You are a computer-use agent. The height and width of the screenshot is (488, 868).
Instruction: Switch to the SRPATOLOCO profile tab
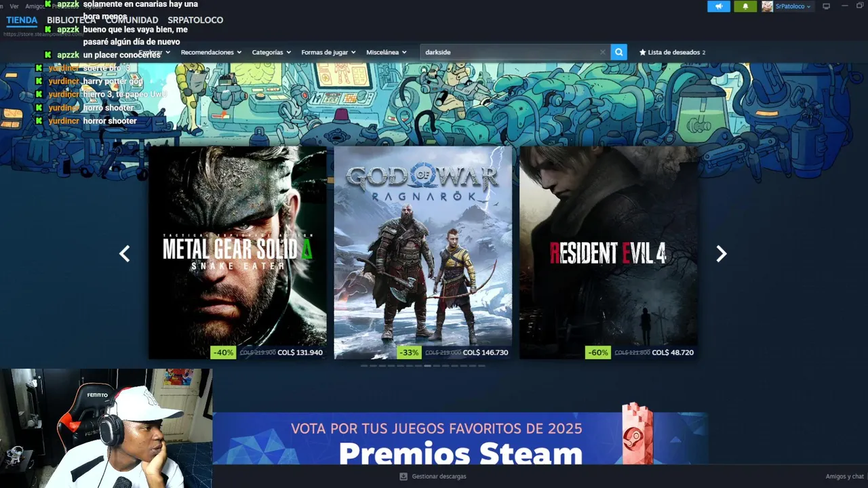tap(195, 20)
